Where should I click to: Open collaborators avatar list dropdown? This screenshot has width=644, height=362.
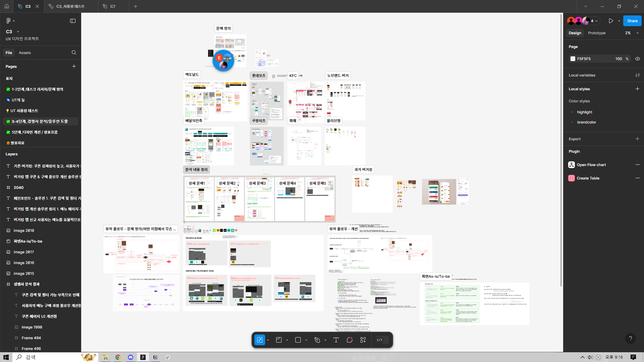click(596, 21)
